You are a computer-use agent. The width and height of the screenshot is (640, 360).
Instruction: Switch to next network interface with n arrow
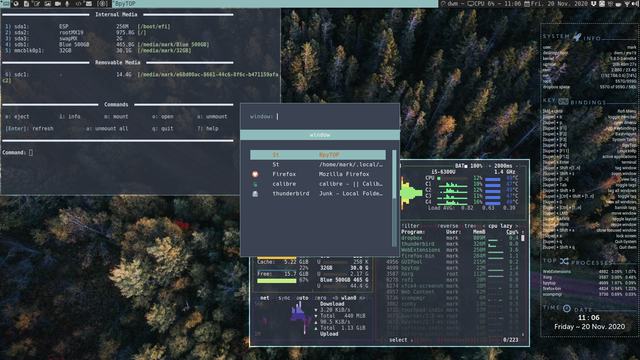pyautogui.click(x=362, y=298)
